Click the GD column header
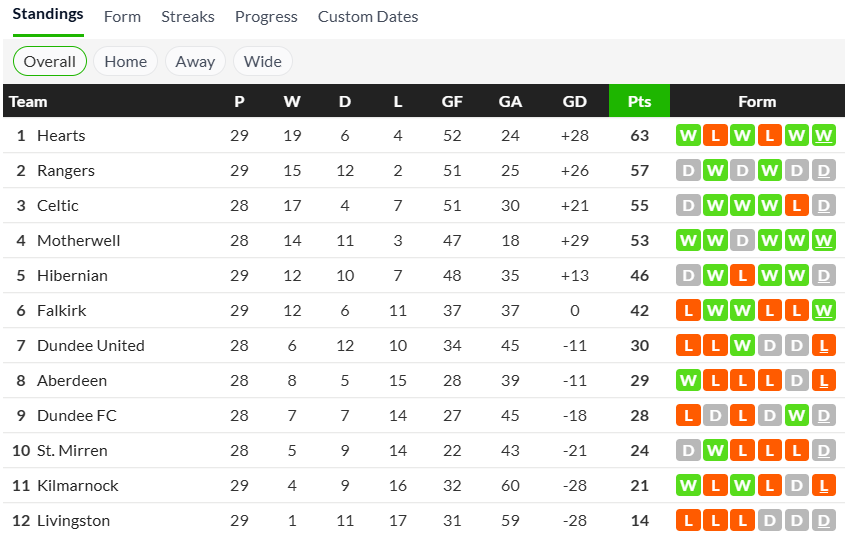This screenshot has width=846, height=542. (x=575, y=101)
